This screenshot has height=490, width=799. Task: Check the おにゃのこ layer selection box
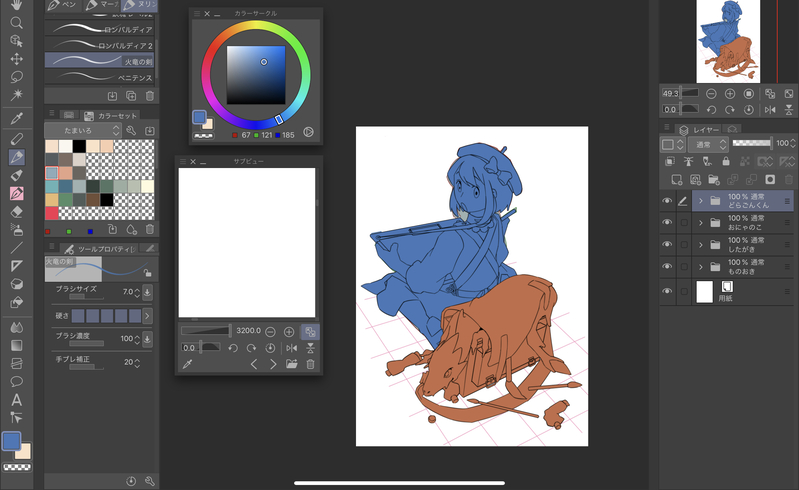(x=684, y=223)
